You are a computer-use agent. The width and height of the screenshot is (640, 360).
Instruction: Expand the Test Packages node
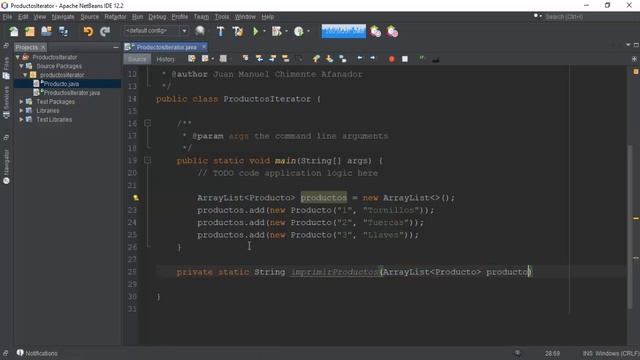pyautogui.click(x=21, y=102)
